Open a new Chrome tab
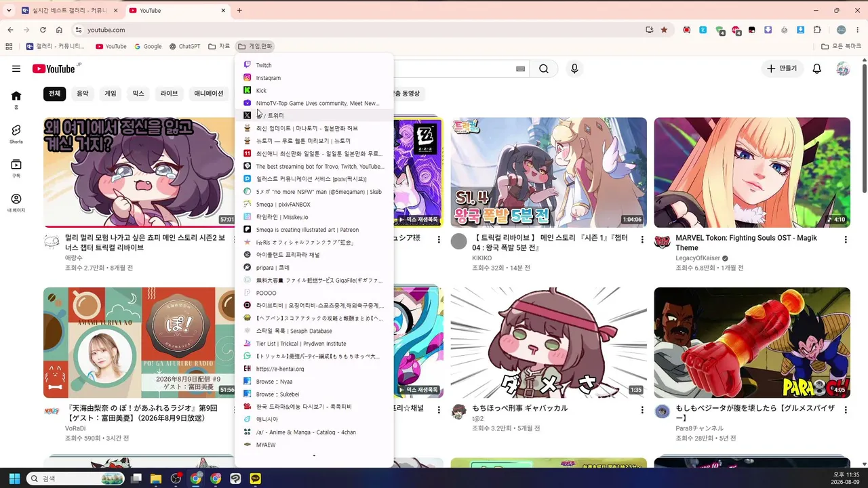Image resolution: width=868 pixels, height=488 pixels. click(239, 10)
